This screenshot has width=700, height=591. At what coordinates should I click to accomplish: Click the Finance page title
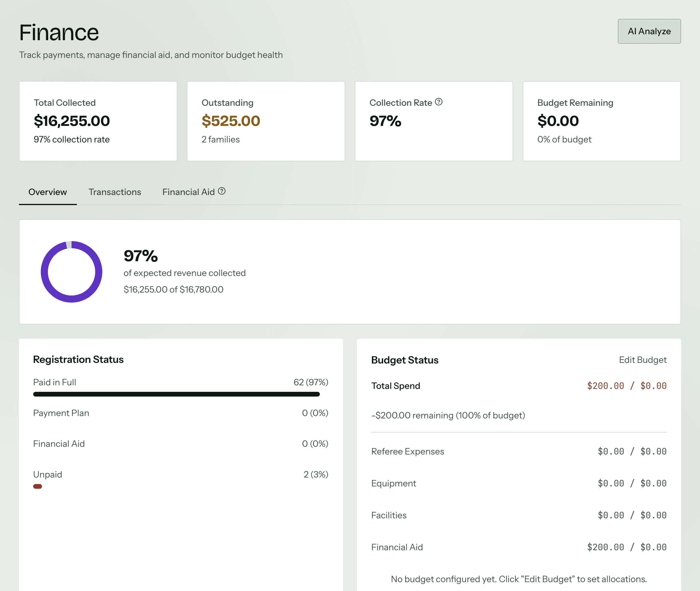59,33
